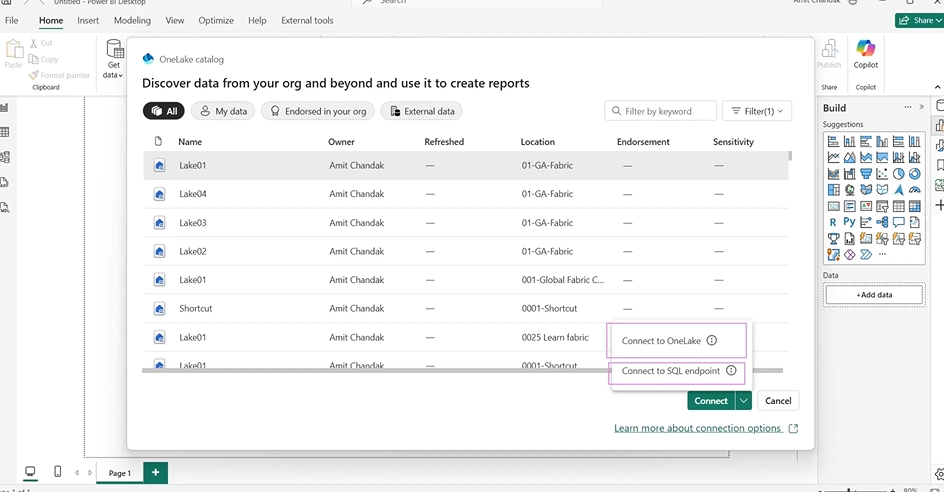
Task: Add the R script visual
Action: click(x=833, y=222)
